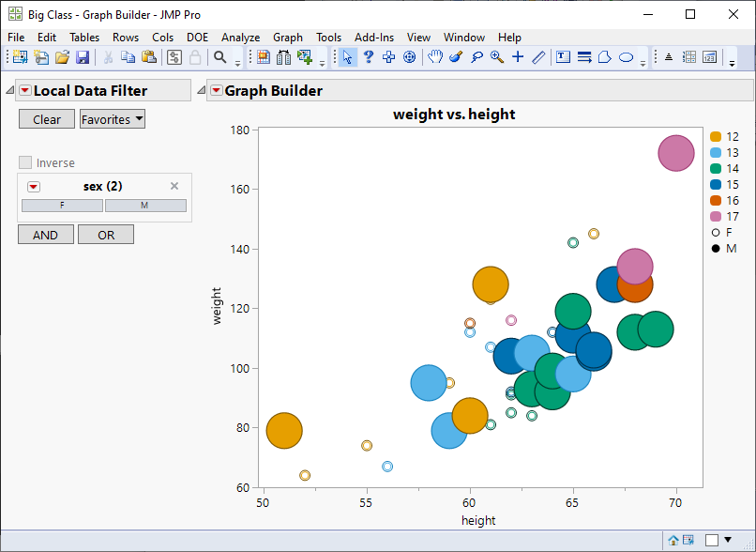The height and width of the screenshot is (552, 756).
Task: Select the Line ruler annotation tool
Action: 538,57
